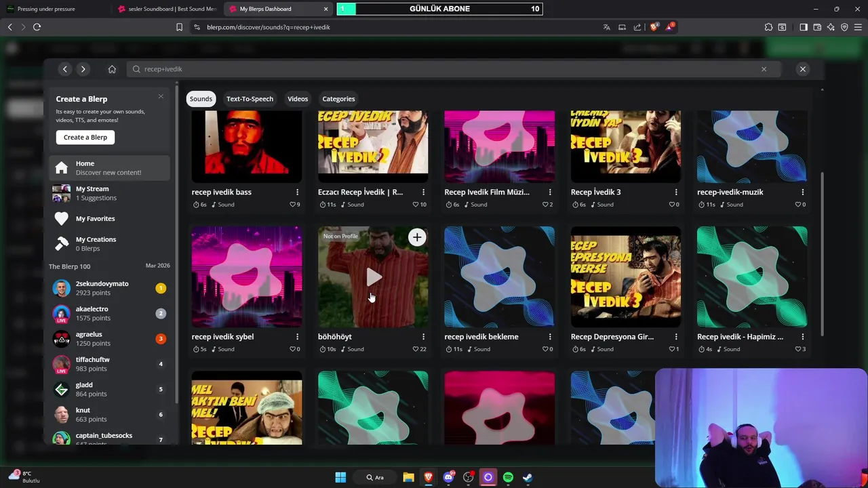Image resolution: width=868 pixels, height=488 pixels.
Task: Open akaelectro leaderboard entry
Action: 109,313
